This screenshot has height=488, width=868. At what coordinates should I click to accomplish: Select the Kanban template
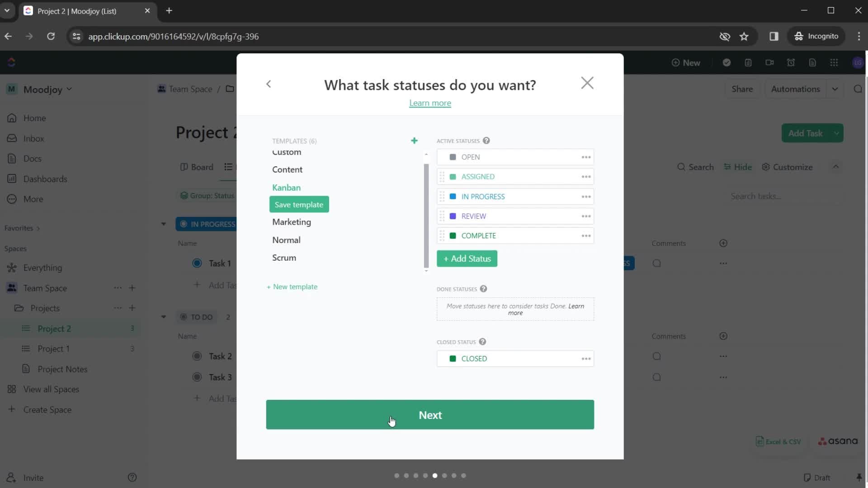[x=287, y=187]
